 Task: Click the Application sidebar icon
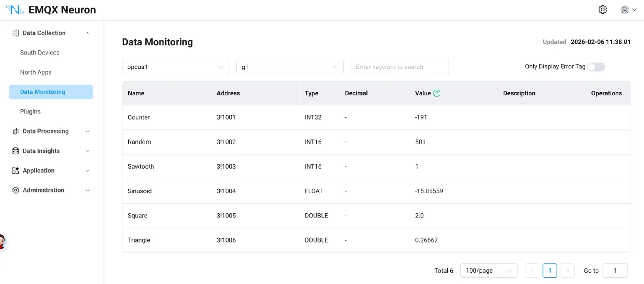click(x=16, y=170)
